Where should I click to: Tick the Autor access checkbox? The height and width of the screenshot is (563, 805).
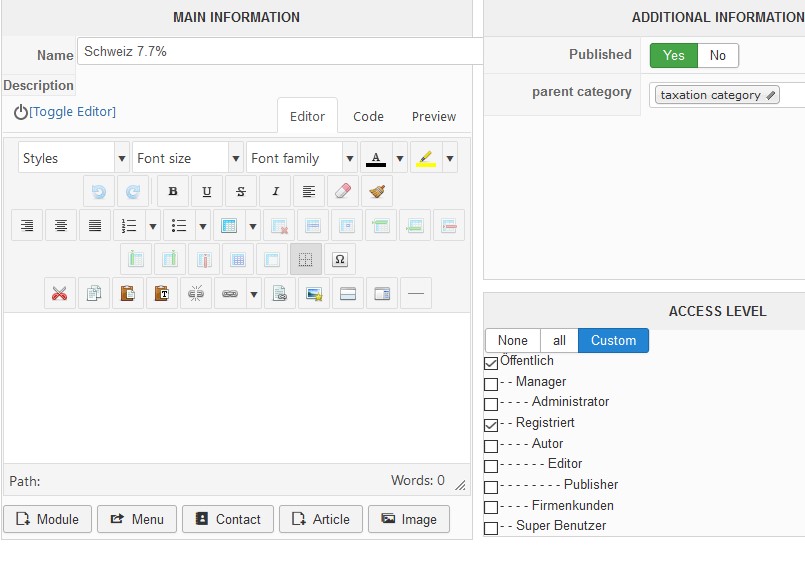(x=491, y=446)
